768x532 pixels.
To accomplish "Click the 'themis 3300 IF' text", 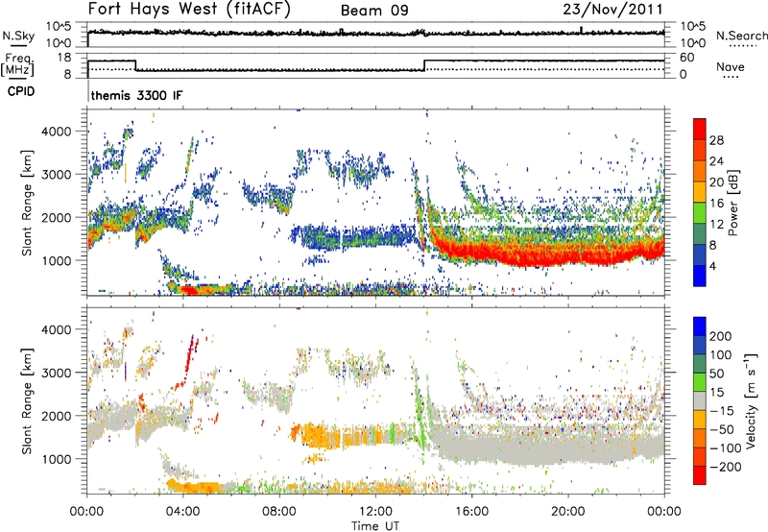I will point(136,95).
